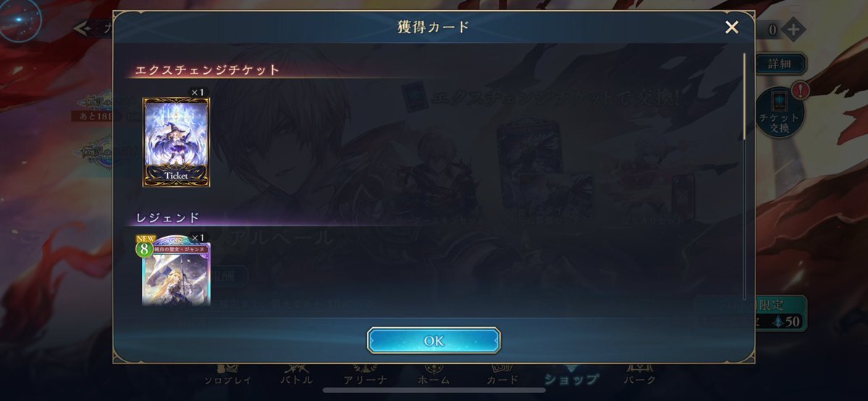Confirm with the OK button
Image resolution: width=868 pixels, height=401 pixels.
click(434, 341)
